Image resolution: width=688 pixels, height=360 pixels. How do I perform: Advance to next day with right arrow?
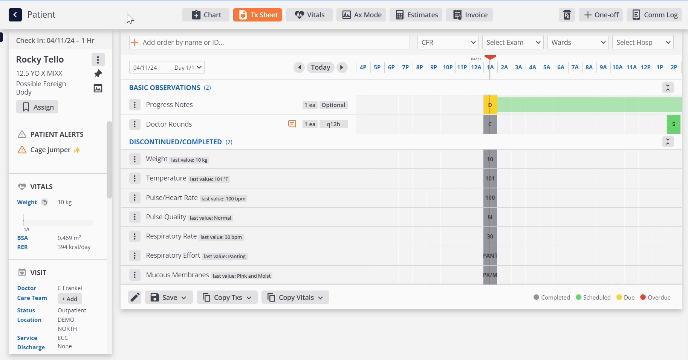(342, 67)
